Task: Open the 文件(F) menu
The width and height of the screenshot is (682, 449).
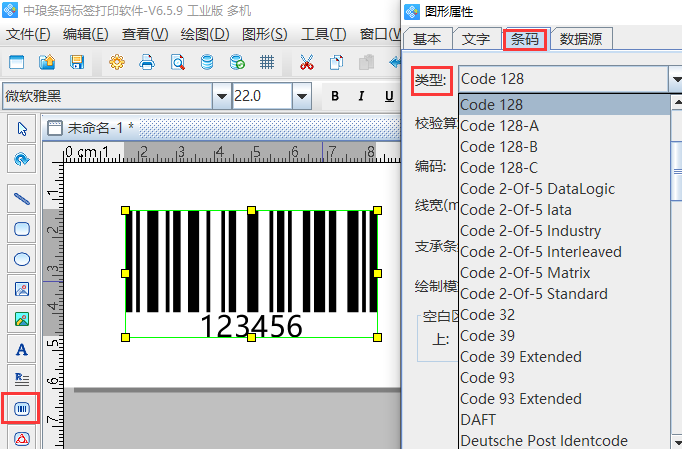Action: click(28, 34)
